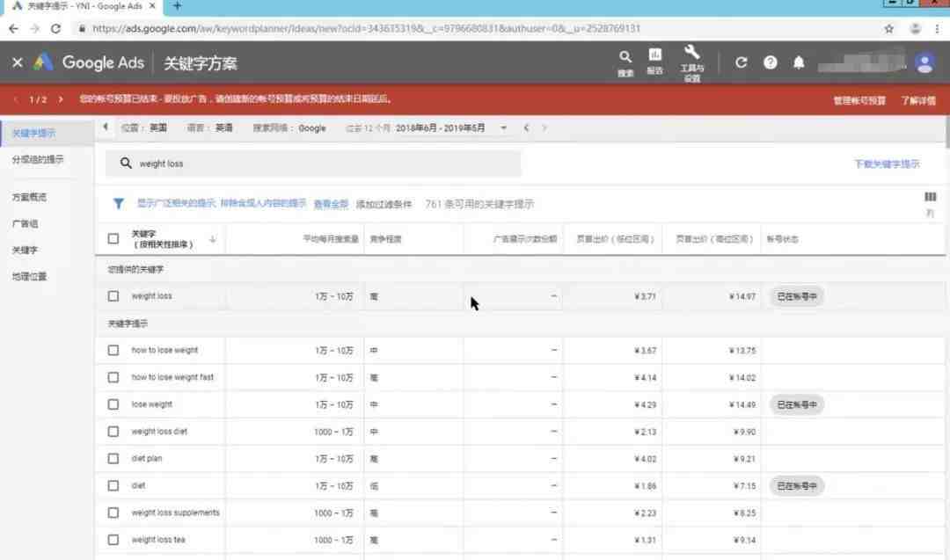Open 分组的提示 in the left sidebar
This screenshot has height=560, width=950.
[38, 159]
